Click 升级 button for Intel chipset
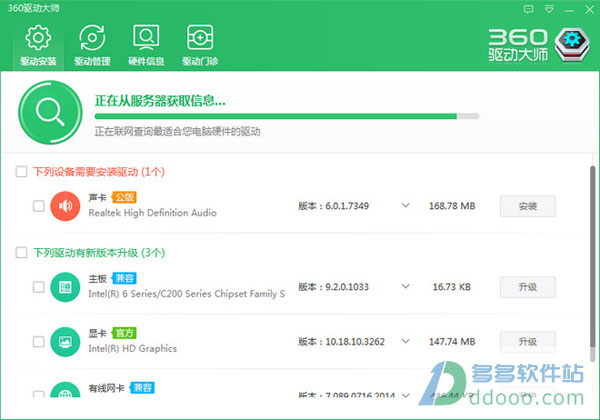Viewport: 600px width, 420px height. [x=528, y=287]
